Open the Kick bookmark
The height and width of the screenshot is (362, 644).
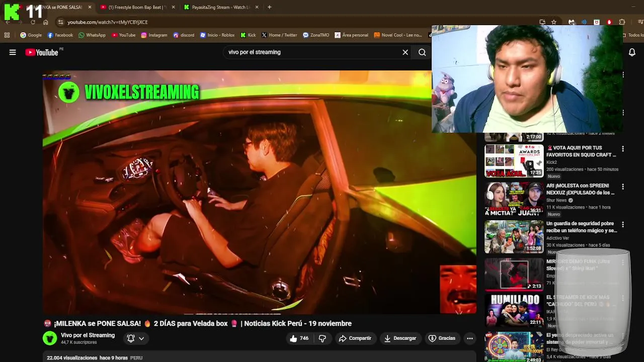pos(248,35)
